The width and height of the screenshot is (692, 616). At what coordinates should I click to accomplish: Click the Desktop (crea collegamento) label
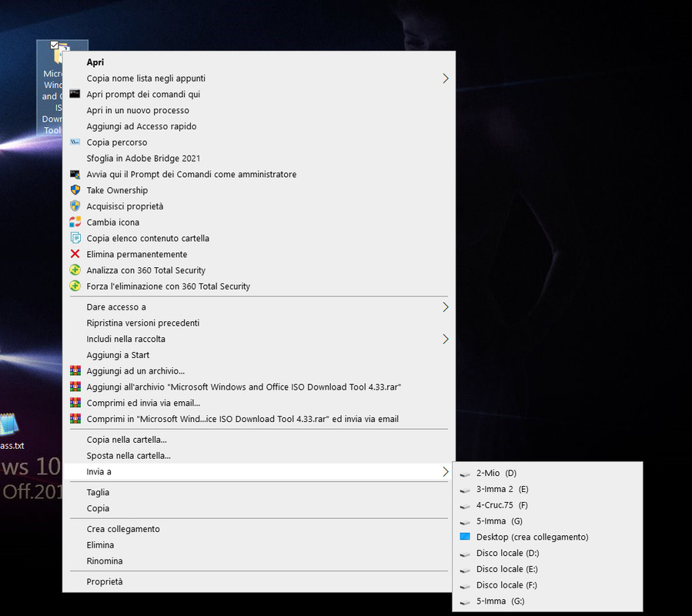[532, 537]
